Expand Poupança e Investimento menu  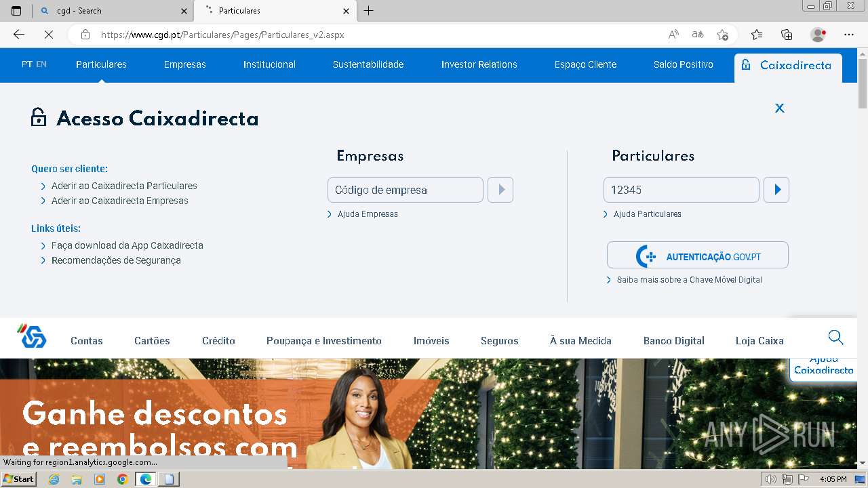(324, 341)
